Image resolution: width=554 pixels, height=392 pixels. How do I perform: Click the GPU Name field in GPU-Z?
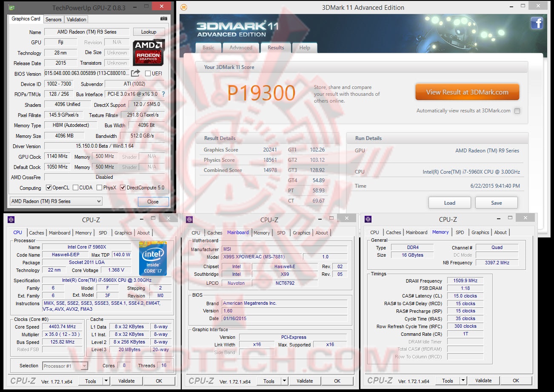pyautogui.click(x=87, y=32)
